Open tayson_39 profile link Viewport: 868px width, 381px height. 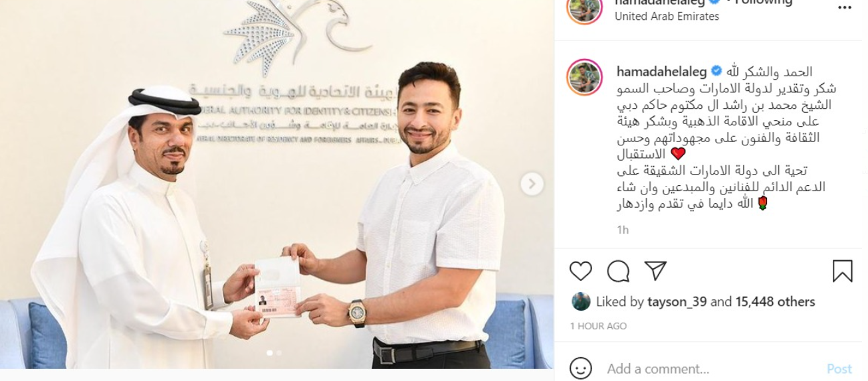coord(678,302)
